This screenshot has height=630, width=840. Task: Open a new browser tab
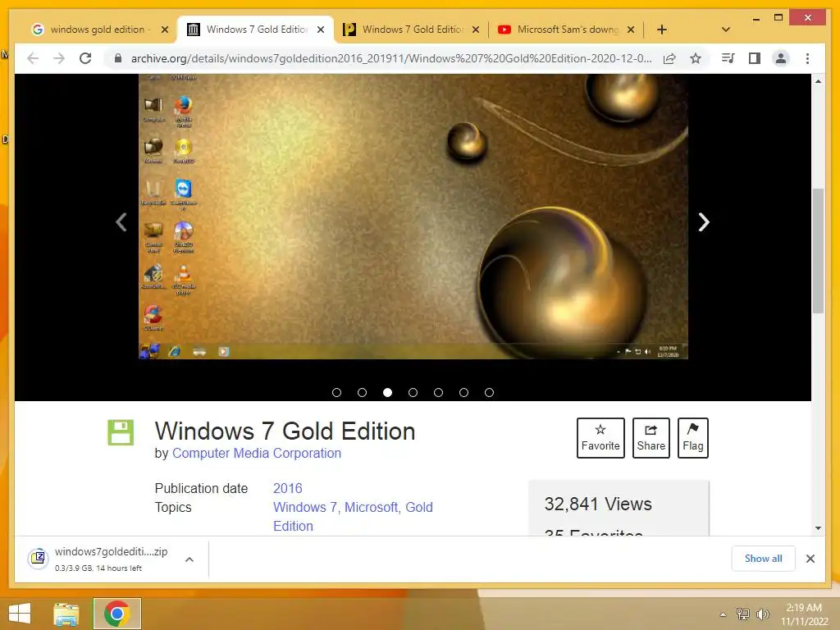click(662, 30)
